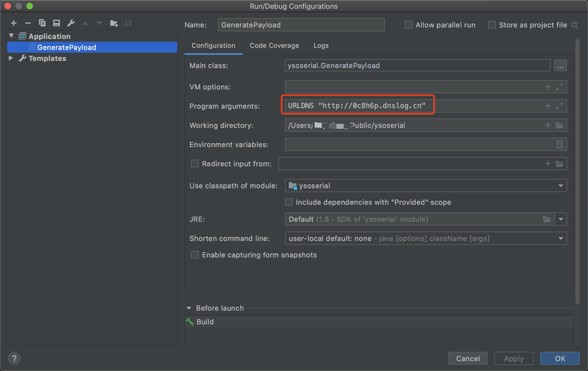Enable Allow parallel run
This screenshot has width=588, height=371.
point(408,25)
